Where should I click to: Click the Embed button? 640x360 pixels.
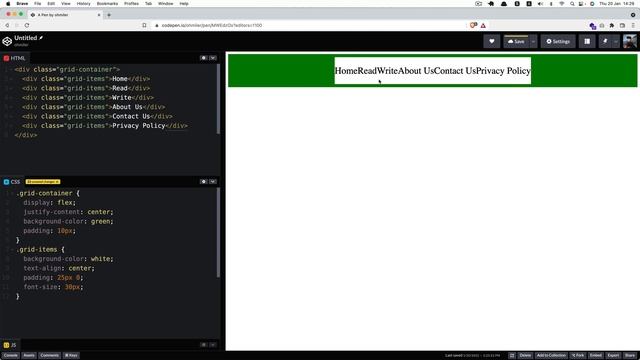(x=596, y=356)
